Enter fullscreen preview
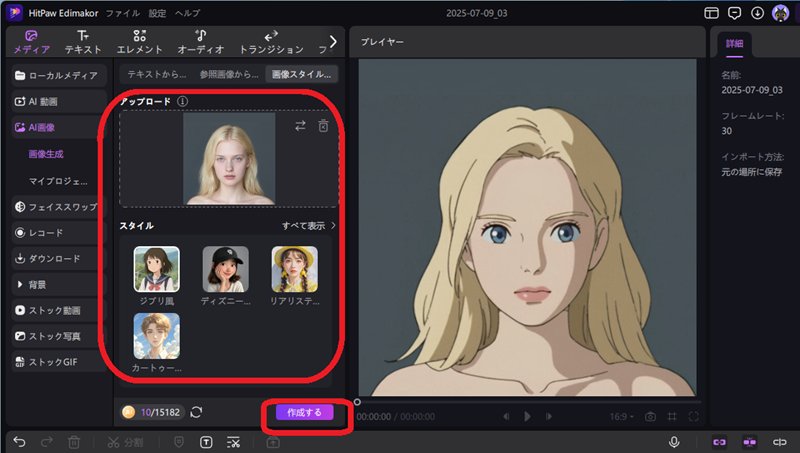This screenshot has height=453, width=800. point(693,417)
